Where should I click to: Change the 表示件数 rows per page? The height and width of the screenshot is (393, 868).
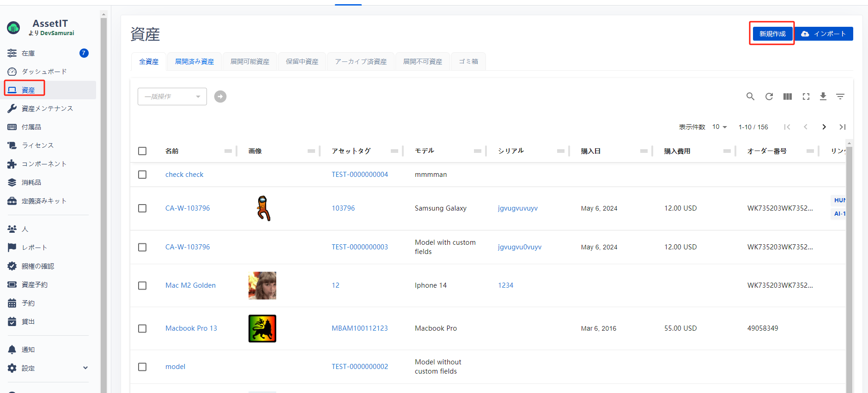tap(719, 127)
